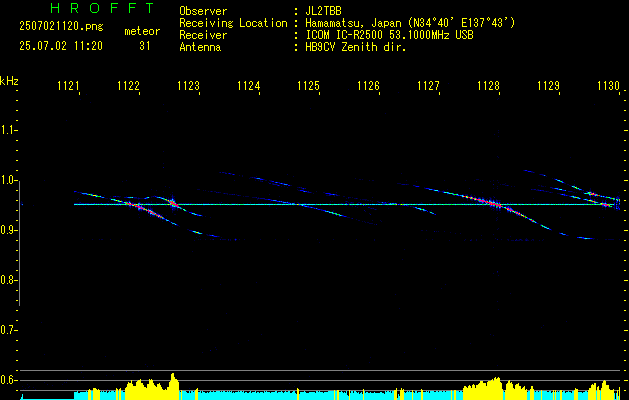This screenshot has height=400, width=629.
Task: Click the 0.9 kHz axis label
Action: click(8, 230)
